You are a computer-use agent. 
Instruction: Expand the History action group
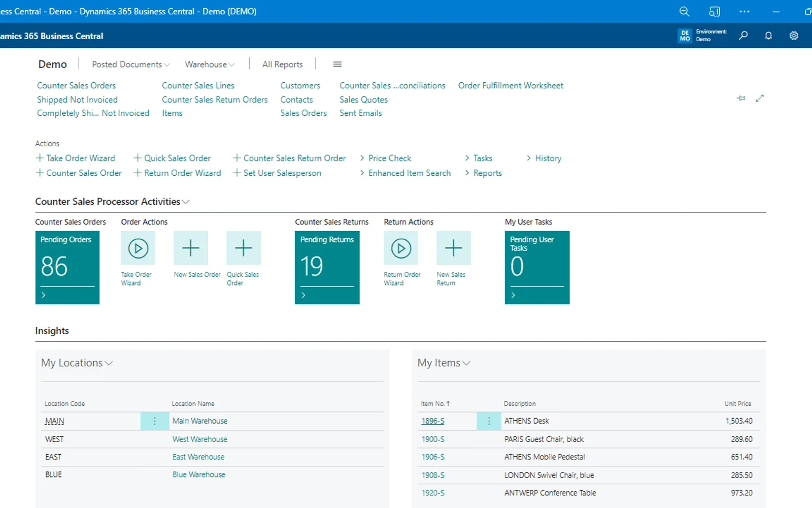coord(544,158)
